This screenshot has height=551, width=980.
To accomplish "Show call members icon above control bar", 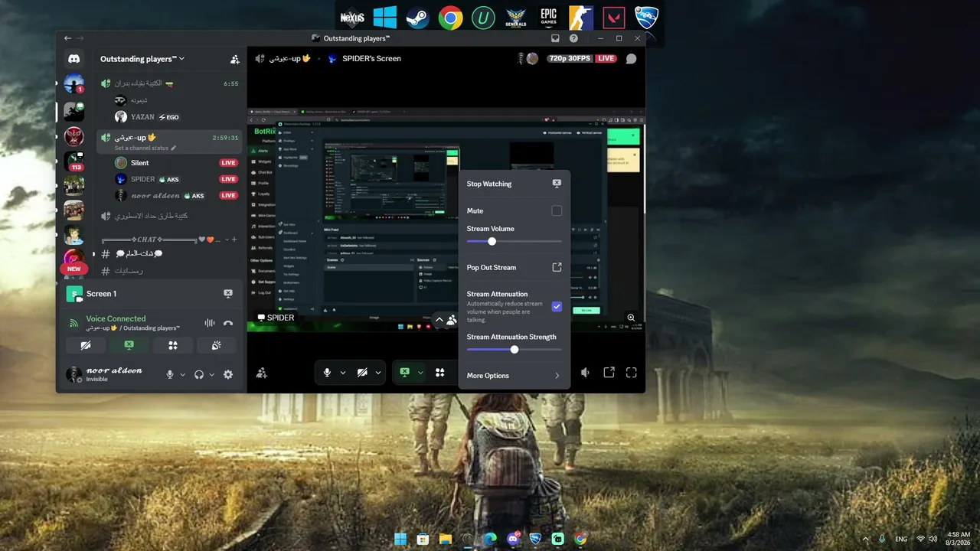I will (452, 320).
